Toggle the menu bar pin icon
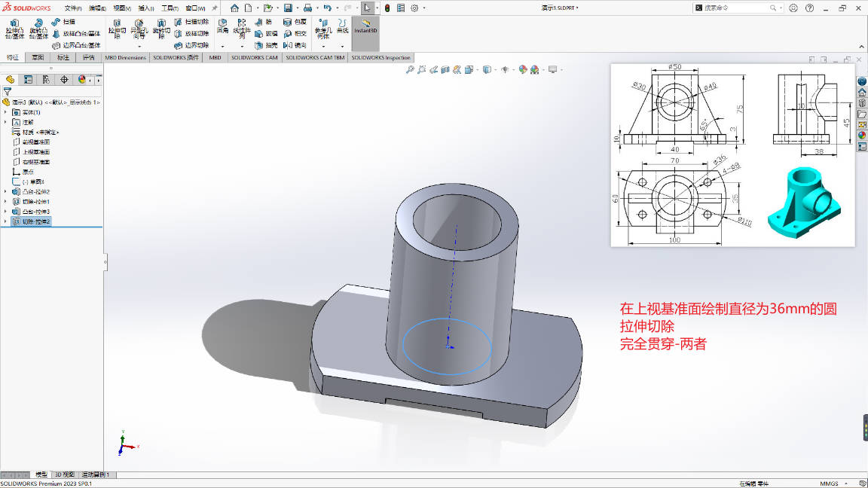The image size is (868, 488). pyautogui.click(x=215, y=8)
